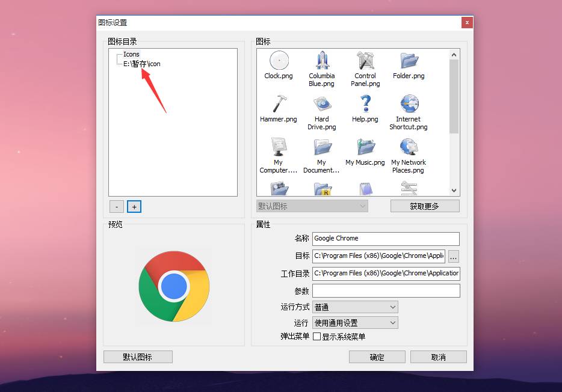The height and width of the screenshot is (392, 562).
Task: Select the My Network Places.png icon
Action: pos(409,147)
